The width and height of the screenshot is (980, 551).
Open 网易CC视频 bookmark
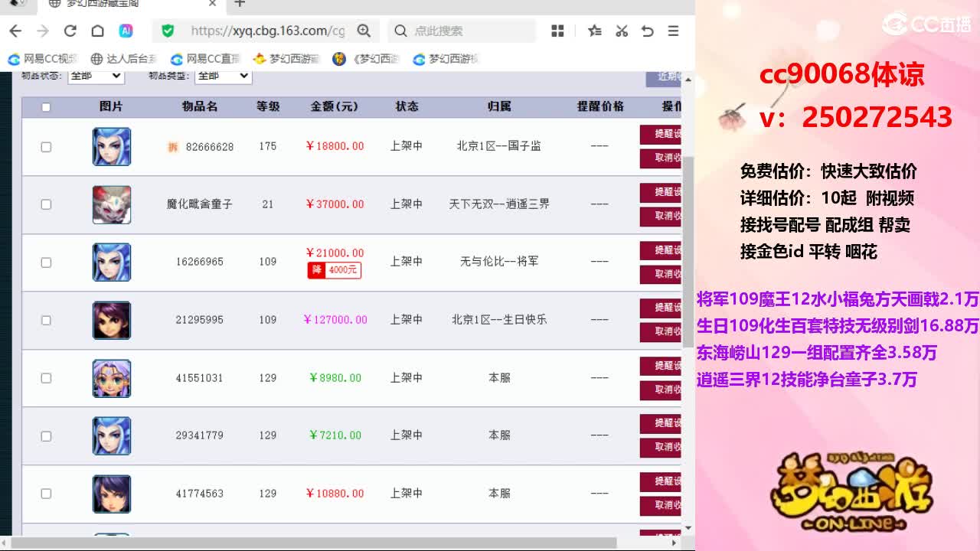[x=43, y=59]
